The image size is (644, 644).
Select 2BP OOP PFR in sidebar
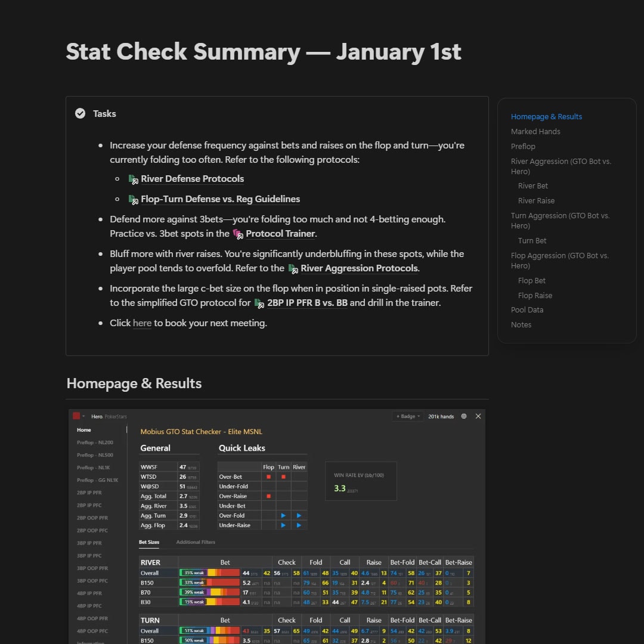pyautogui.click(x=92, y=518)
